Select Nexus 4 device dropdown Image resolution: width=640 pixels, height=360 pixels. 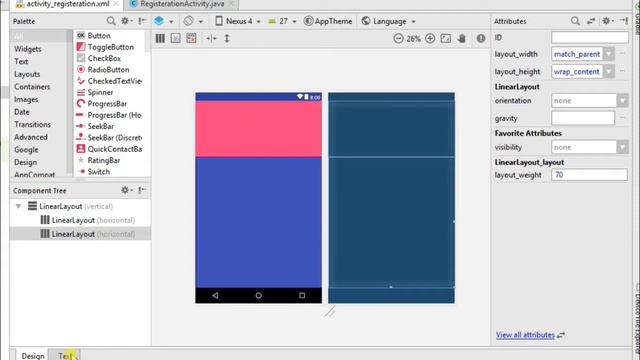click(238, 21)
